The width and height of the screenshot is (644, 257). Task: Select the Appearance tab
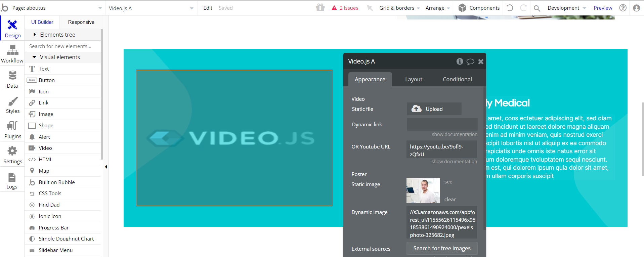pyautogui.click(x=370, y=79)
